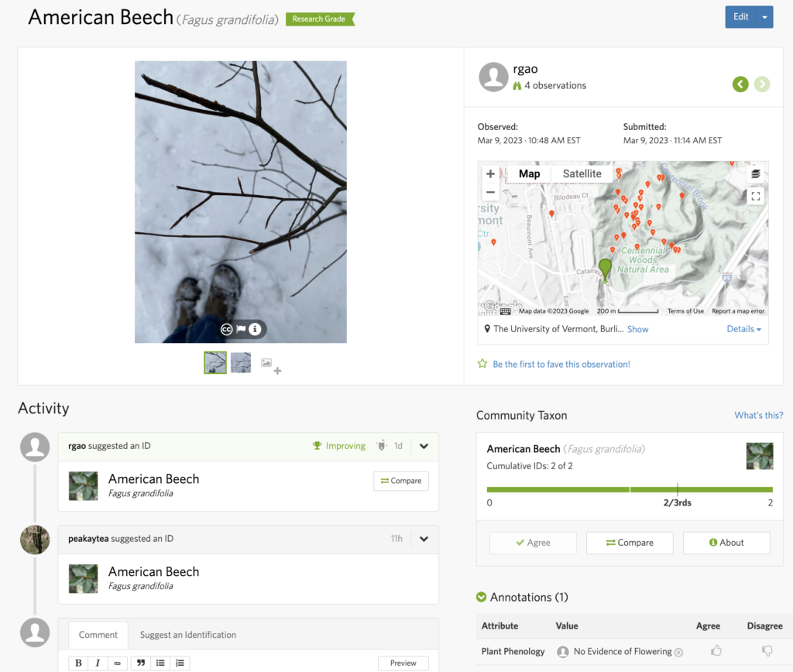This screenshot has height=672, width=793.
Task: Open the "What's this?" link
Action: point(758,416)
